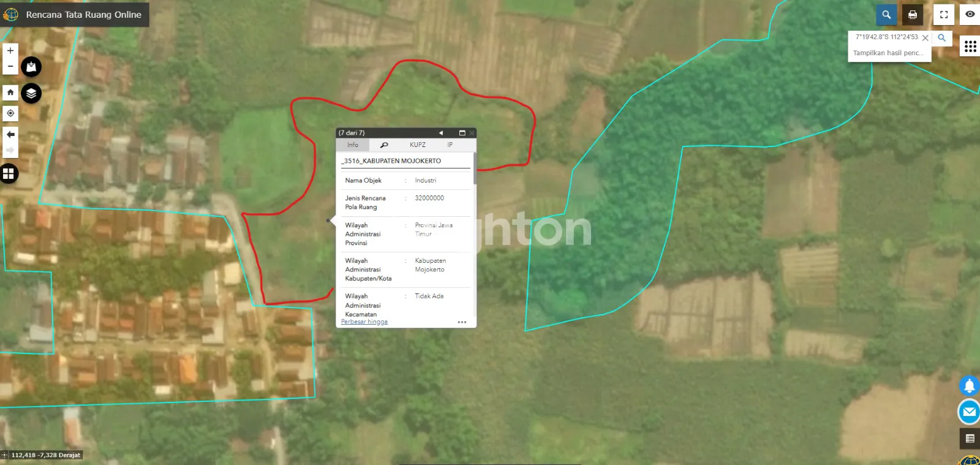The image size is (980, 465).
Task: Zoom out of the map
Action: click(10, 66)
